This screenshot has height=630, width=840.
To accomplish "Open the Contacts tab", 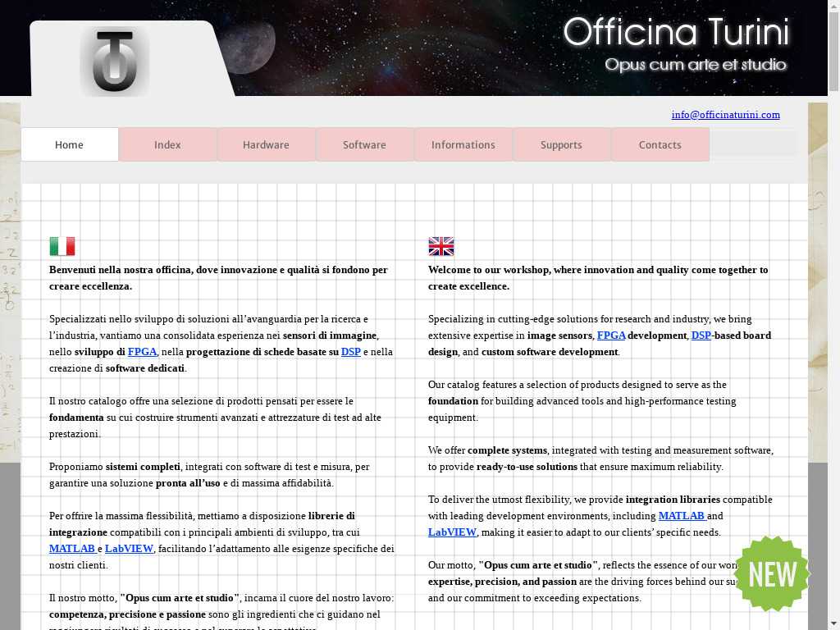I will pos(660,145).
